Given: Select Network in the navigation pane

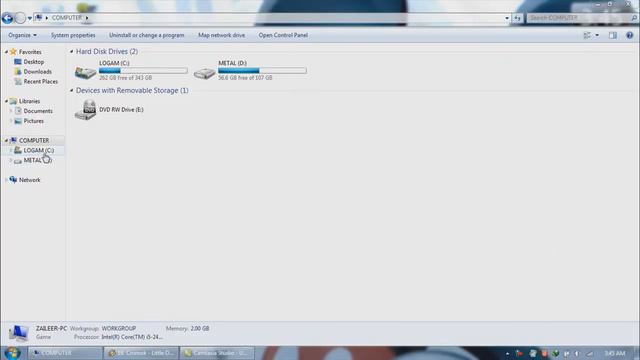Looking at the screenshot, I should (x=29, y=180).
